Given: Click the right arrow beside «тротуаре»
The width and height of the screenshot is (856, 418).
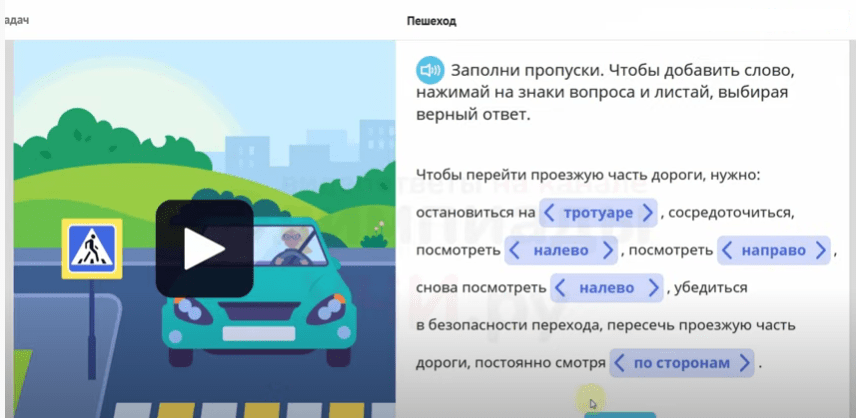Looking at the screenshot, I should point(649,213).
